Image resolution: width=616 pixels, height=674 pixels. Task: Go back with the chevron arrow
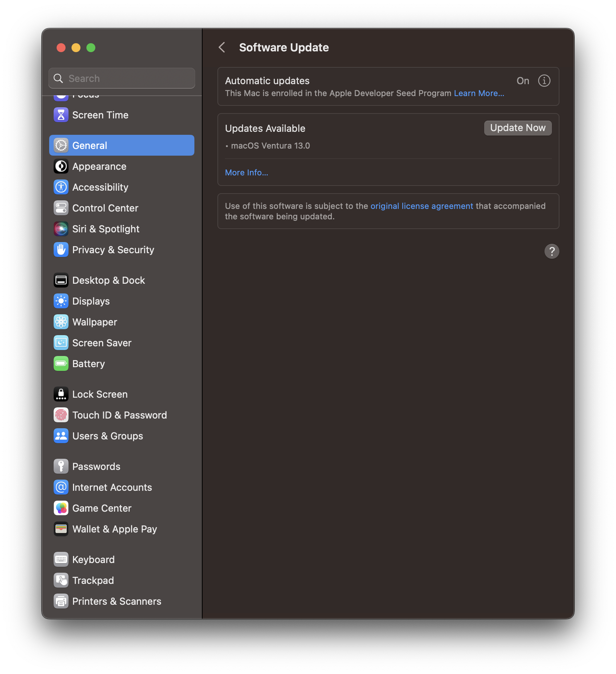pos(222,48)
